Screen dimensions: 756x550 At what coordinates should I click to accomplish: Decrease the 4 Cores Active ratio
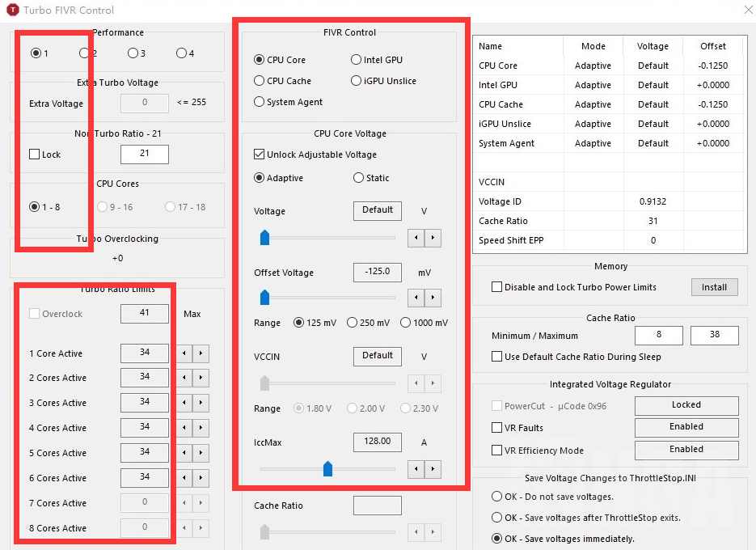185,428
